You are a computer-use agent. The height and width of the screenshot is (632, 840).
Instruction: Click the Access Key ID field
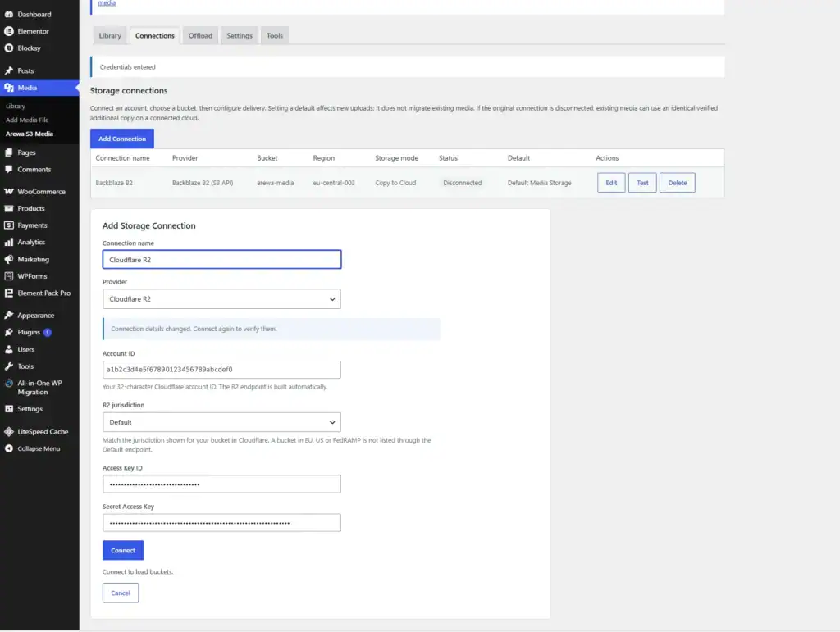pyautogui.click(x=221, y=484)
